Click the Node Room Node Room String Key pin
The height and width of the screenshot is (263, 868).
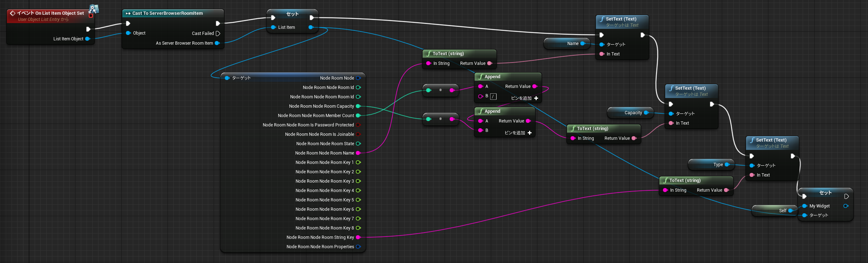[358, 237]
